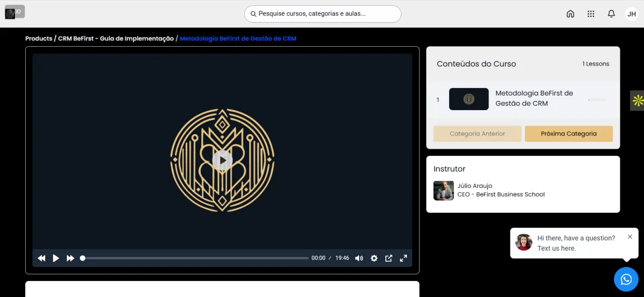
Task: Click the lesson progress indicator bar
Action: (597, 99)
